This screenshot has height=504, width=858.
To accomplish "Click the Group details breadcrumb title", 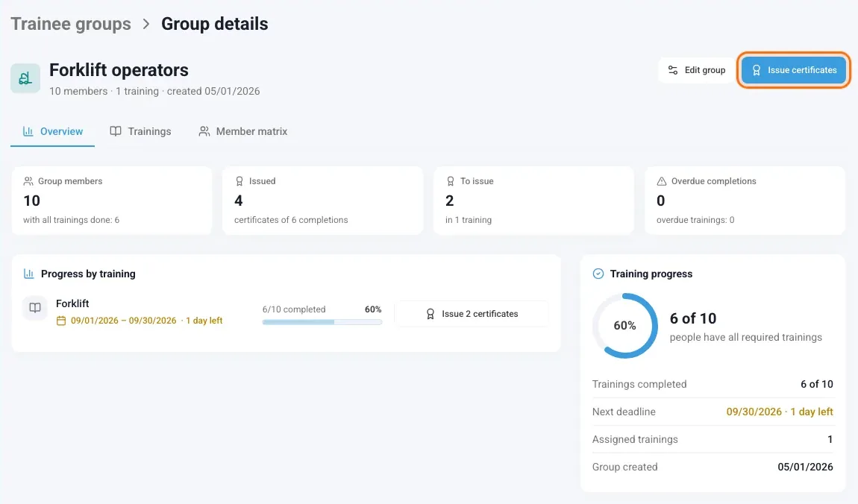I will pyautogui.click(x=215, y=24).
